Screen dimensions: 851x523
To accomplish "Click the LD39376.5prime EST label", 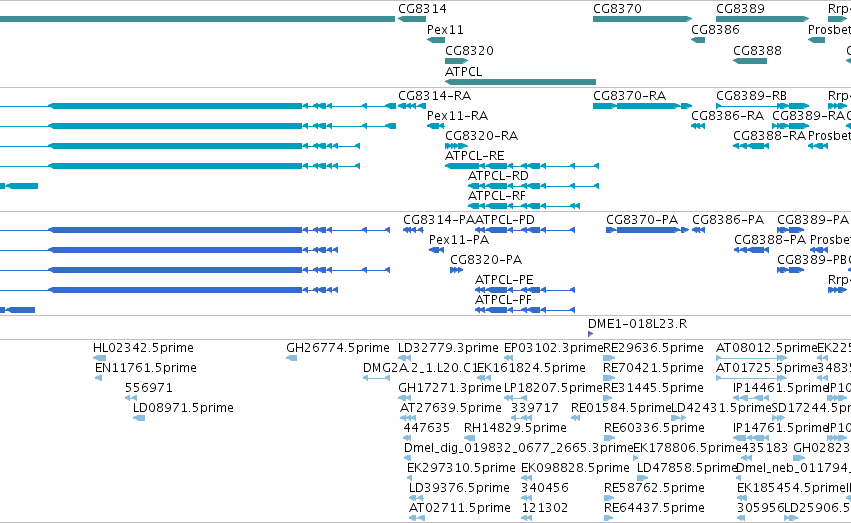I will click(x=459, y=489).
